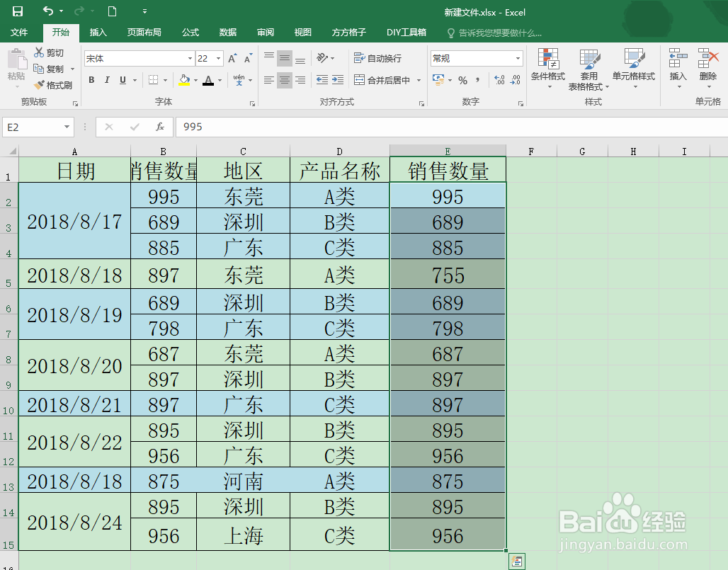728x570 pixels.
Task: Select the Italic formatting icon
Action: [x=107, y=80]
